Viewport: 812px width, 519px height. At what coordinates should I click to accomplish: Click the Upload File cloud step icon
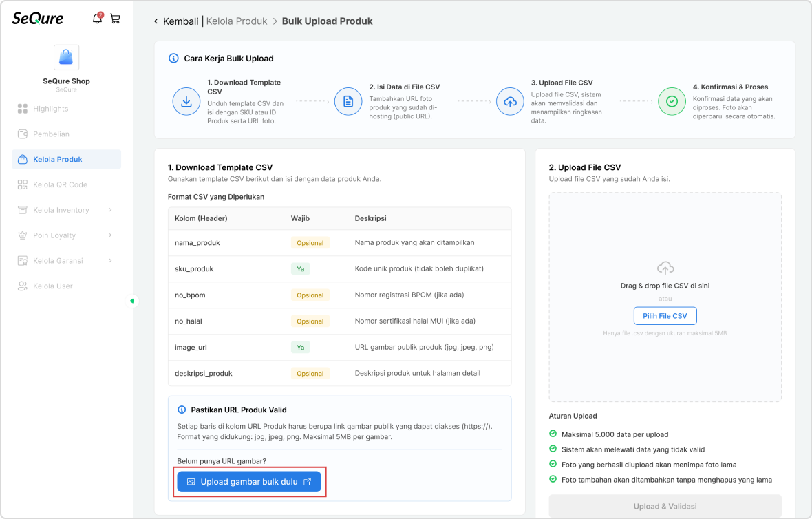510,101
